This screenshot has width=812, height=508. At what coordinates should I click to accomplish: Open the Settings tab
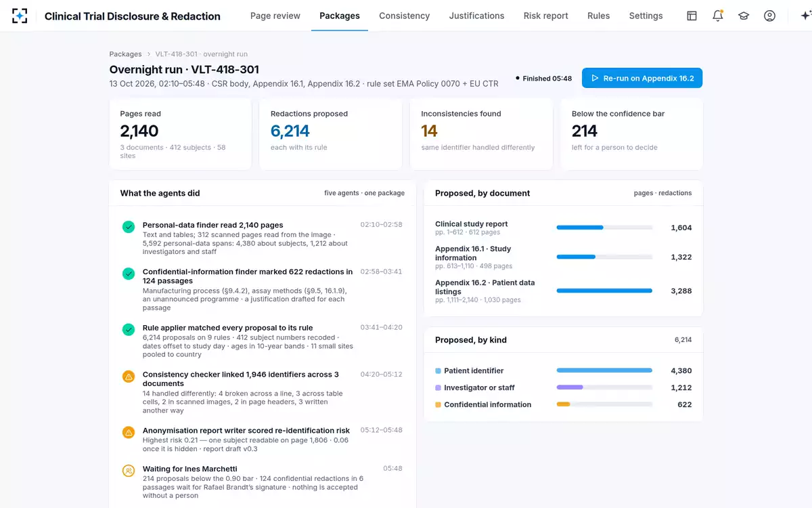(646, 16)
